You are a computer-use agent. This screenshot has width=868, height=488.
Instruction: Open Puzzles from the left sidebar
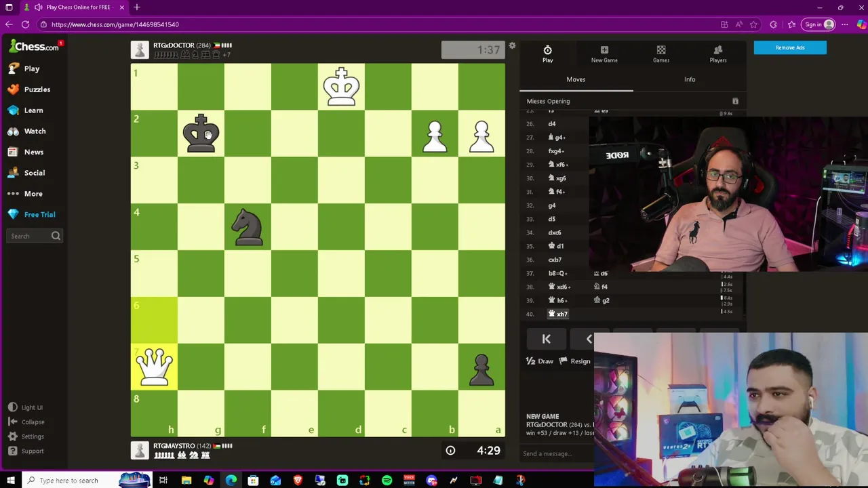[29, 89]
